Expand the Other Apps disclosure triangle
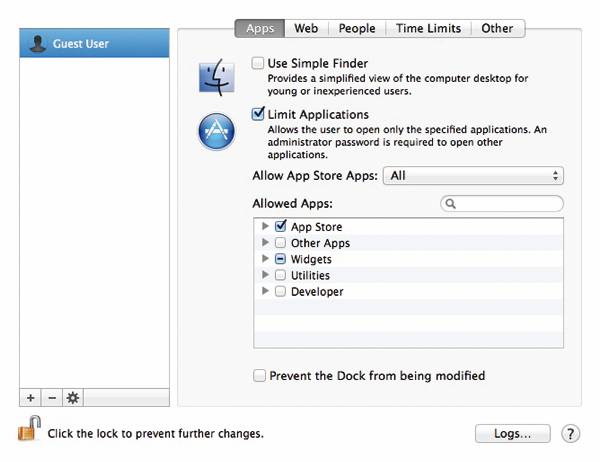This screenshot has height=462, width=600. click(265, 243)
